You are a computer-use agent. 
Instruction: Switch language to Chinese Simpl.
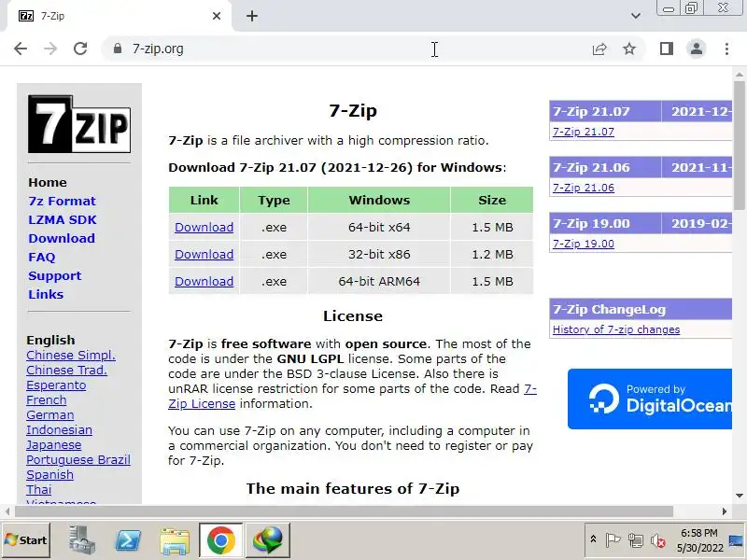[71, 356]
